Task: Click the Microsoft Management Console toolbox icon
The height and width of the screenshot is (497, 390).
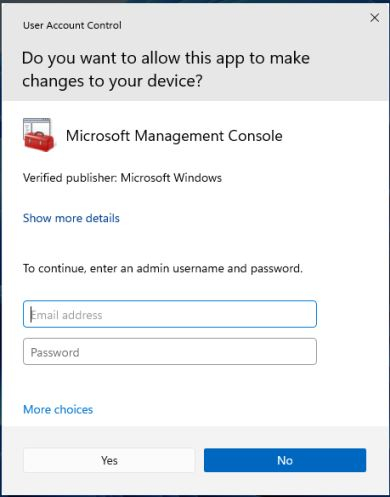Action: (38, 135)
